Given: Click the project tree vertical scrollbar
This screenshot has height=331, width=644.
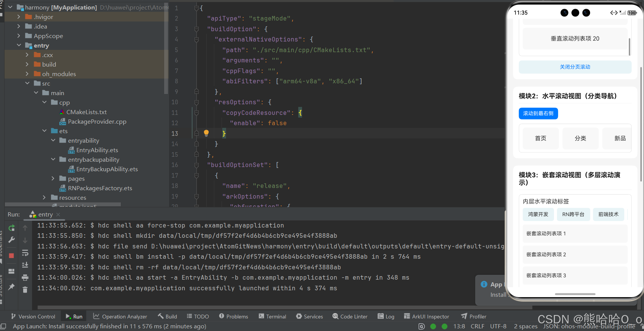Looking at the screenshot, I should [166, 48].
